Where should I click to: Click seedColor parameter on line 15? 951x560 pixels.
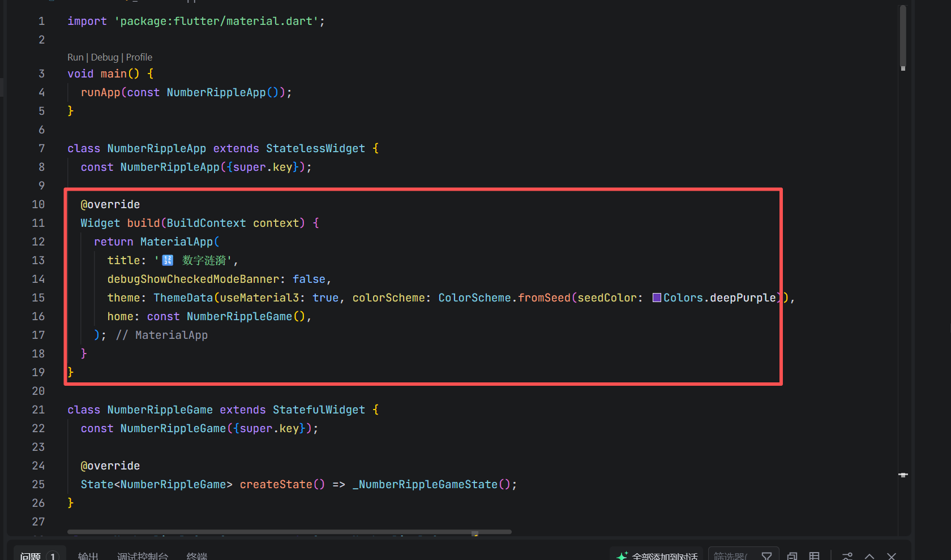point(607,298)
